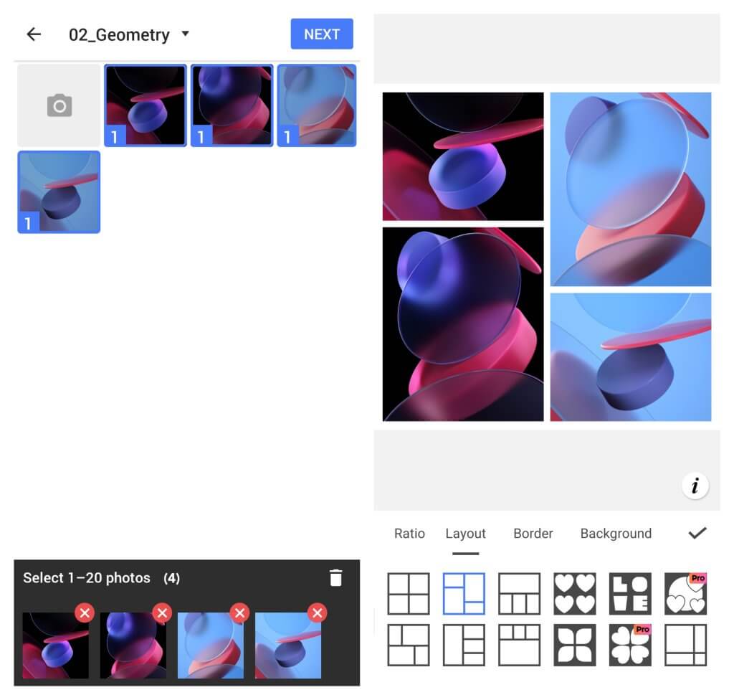Select the dark photo with pink disc over blue cylinder in the album grid
Screen dimensions: 734x700
point(145,105)
